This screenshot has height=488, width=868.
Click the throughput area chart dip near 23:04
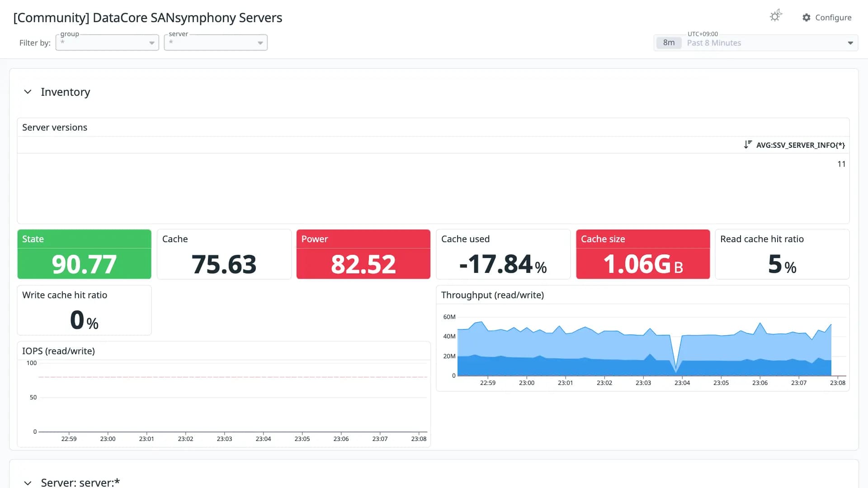click(x=676, y=370)
